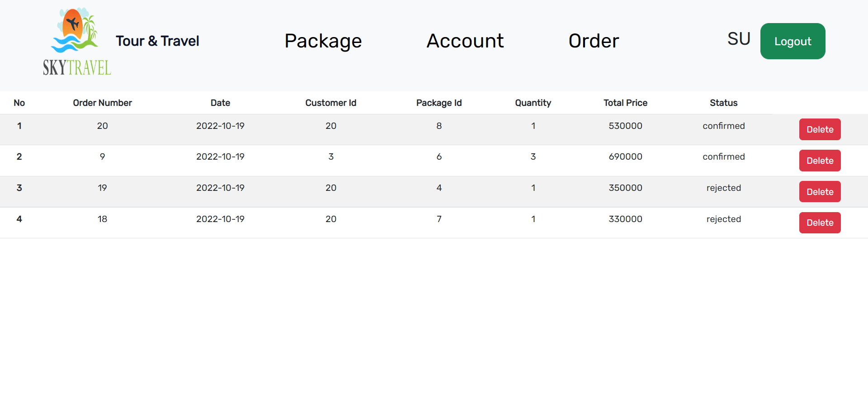Click the Tour & Travel brand text
Image resolution: width=868 pixels, height=398 pixels.
tap(157, 41)
